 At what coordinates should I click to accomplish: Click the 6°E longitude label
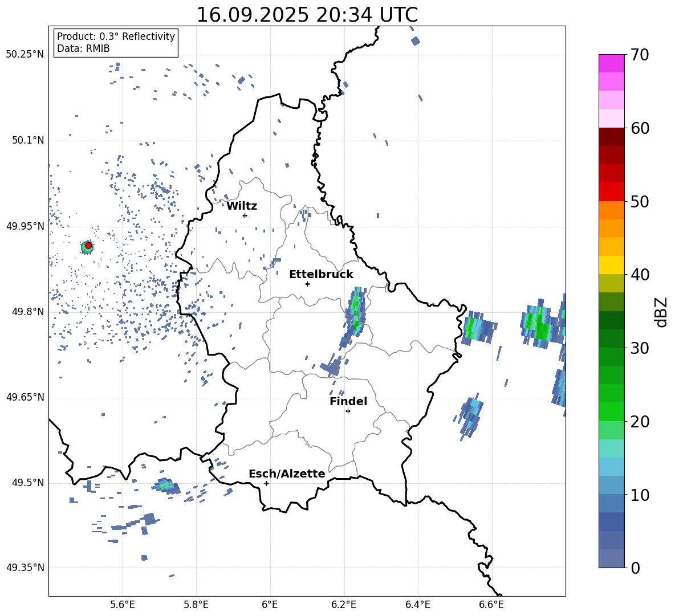[270, 605]
